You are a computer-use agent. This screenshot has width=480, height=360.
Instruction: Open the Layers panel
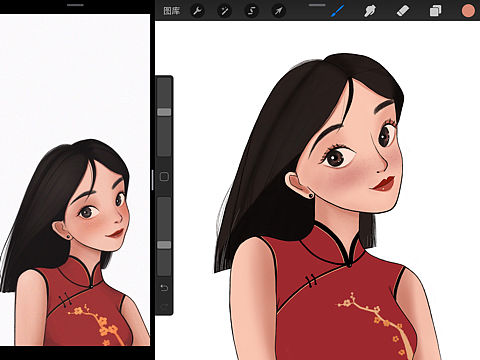[x=435, y=11]
